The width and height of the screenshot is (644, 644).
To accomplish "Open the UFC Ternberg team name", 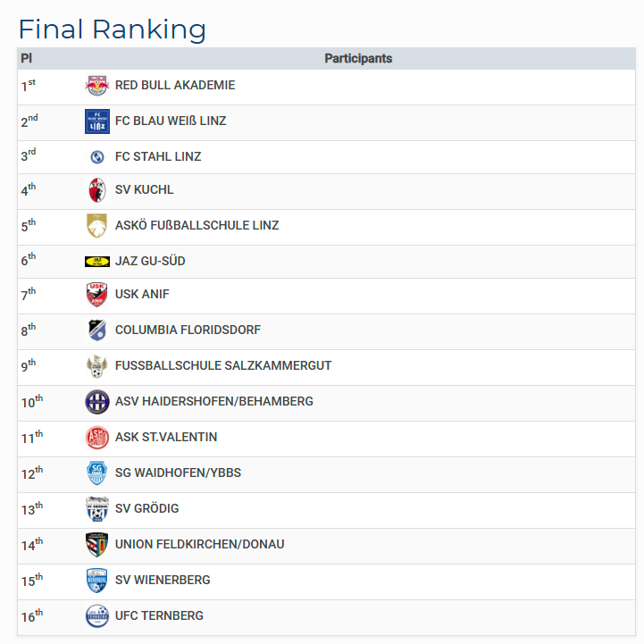I will [159, 616].
